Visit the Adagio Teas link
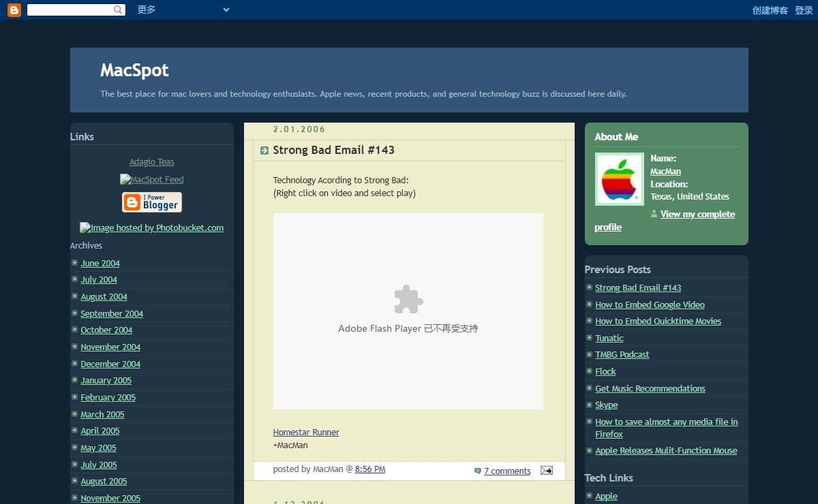Viewport: 818px width, 504px height. 151,162
